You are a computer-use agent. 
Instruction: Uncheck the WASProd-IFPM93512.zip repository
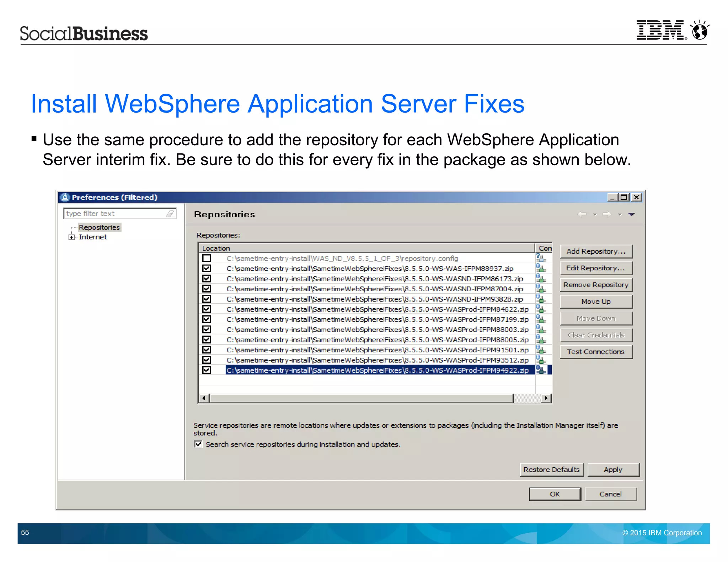(x=207, y=360)
